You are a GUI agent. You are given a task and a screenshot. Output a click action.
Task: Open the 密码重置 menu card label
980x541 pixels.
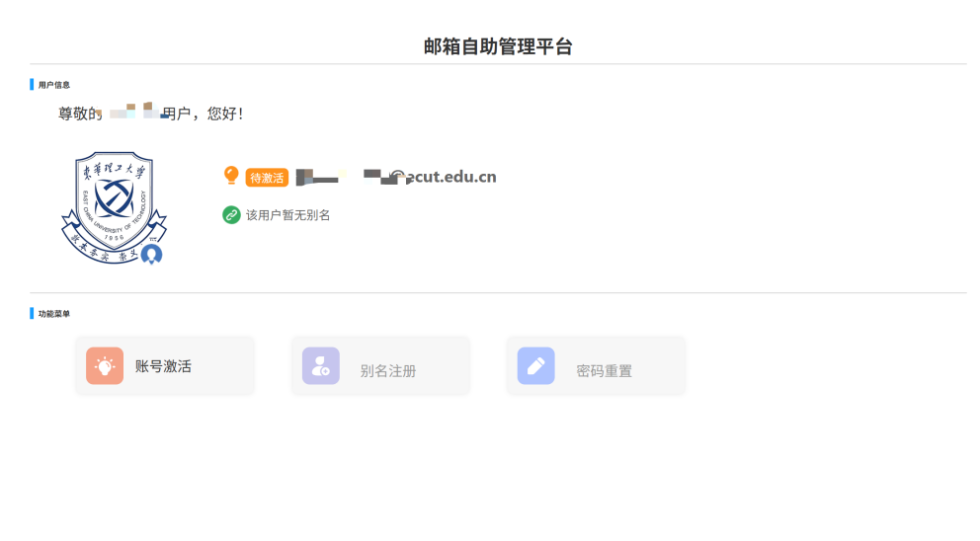(604, 371)
